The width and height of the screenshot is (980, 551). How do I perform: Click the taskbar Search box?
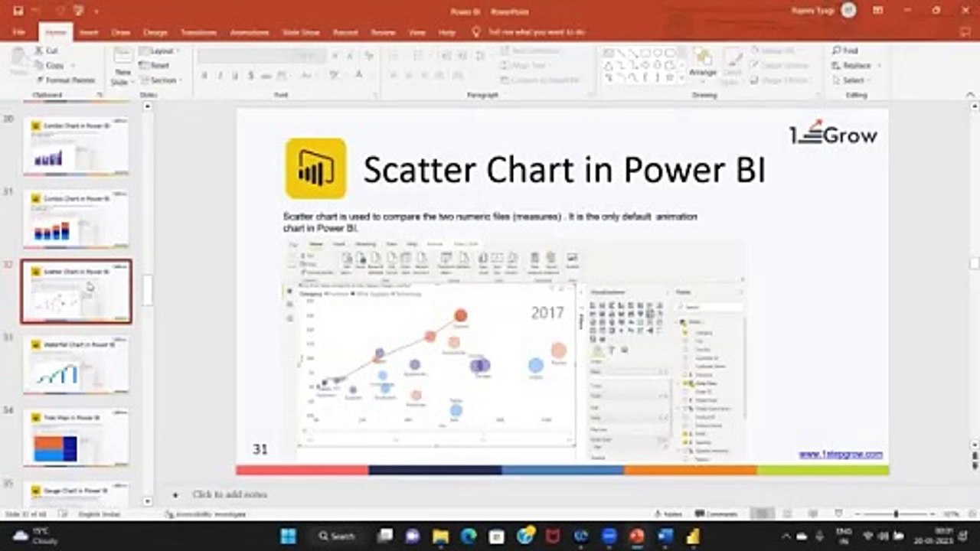point(338,536)
